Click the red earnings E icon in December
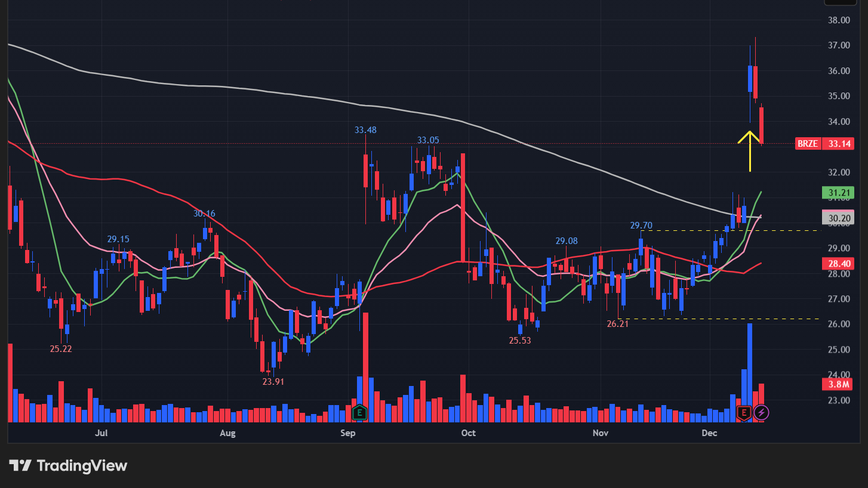868x488 pixels. tap(744, 412)
